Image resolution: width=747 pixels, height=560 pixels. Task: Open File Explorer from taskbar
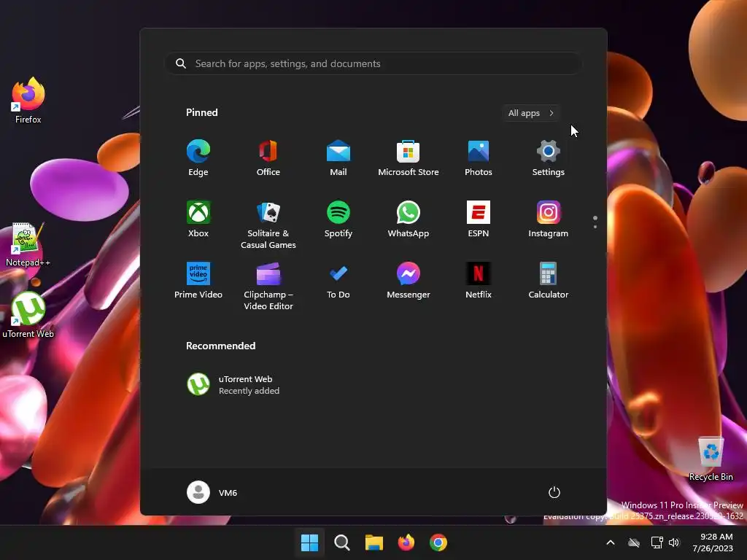(374, 542)
